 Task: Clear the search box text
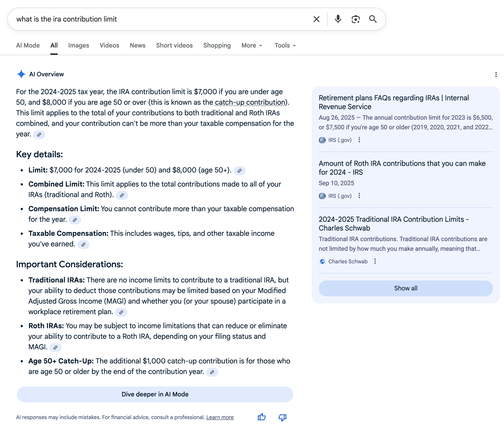(316, 19)
